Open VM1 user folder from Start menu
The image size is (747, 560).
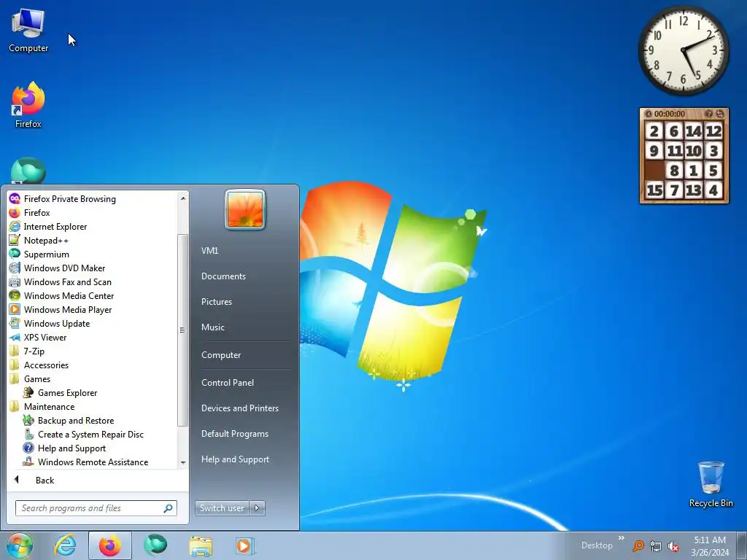pyautogui.click(x=245, y=251)
